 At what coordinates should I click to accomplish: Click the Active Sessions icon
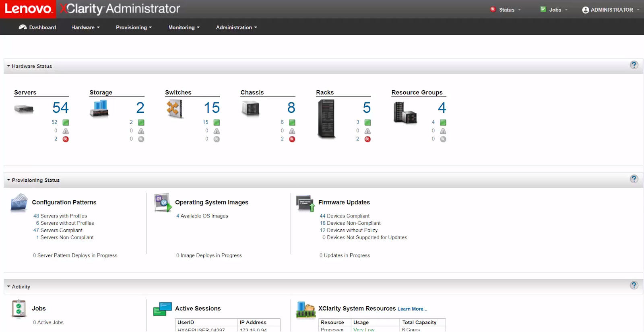point(163,309)
